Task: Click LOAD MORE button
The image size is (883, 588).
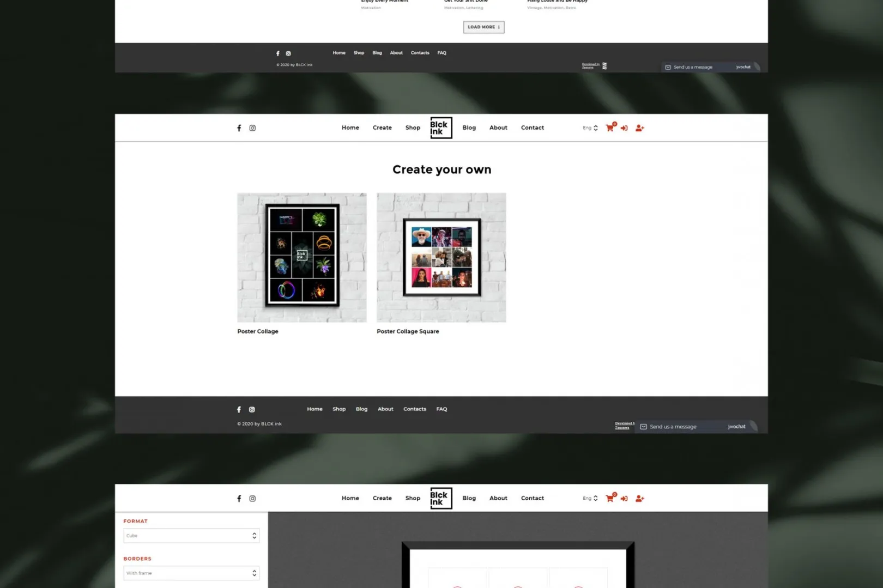Action: [484, 27]
